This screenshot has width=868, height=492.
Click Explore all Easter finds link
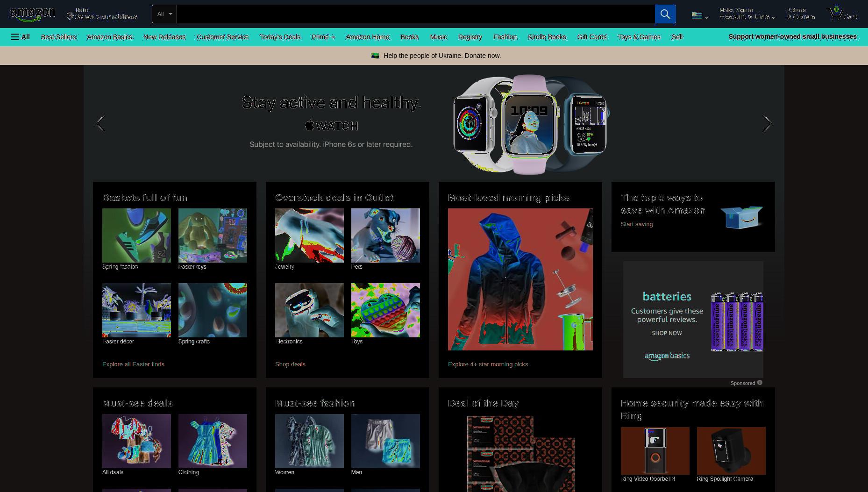(x=133, y=364)
